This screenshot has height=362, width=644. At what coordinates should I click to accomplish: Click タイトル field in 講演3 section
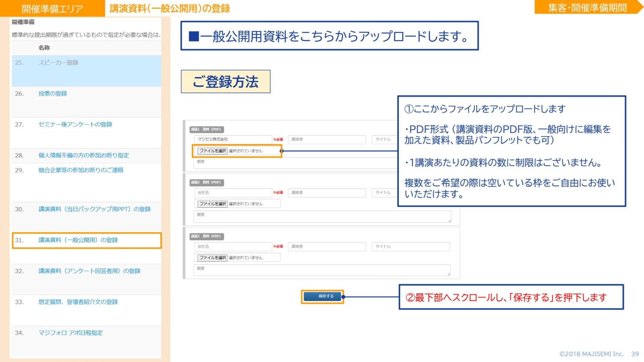[411, 246]
